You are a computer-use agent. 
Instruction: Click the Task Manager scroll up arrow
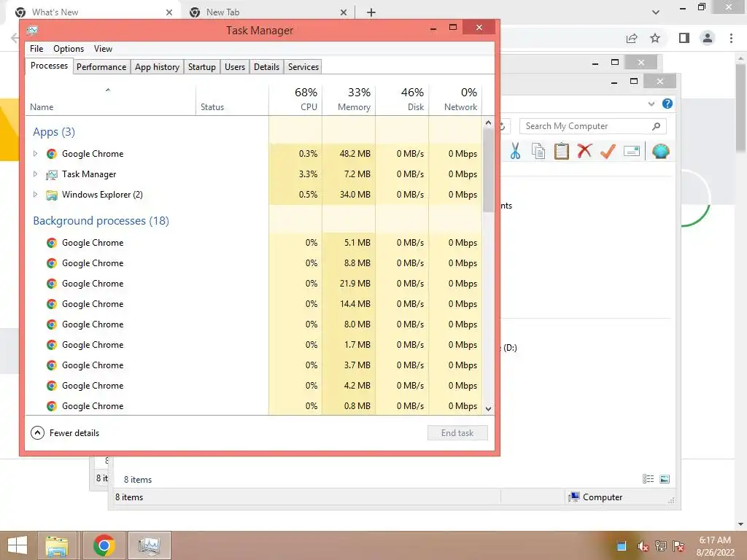click(x=488, y=122)
